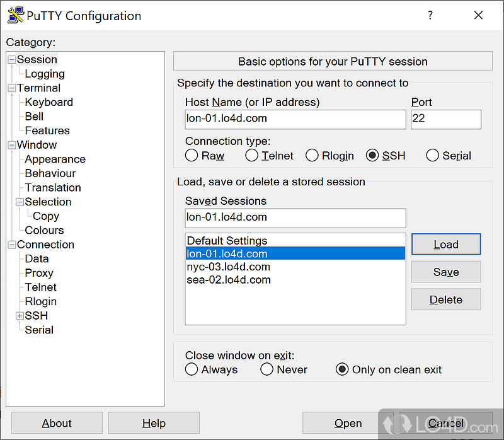504x440 pixels.
Task: Open the Serial category in the tree
Action: pyautogui.click(x=39, y=330)
